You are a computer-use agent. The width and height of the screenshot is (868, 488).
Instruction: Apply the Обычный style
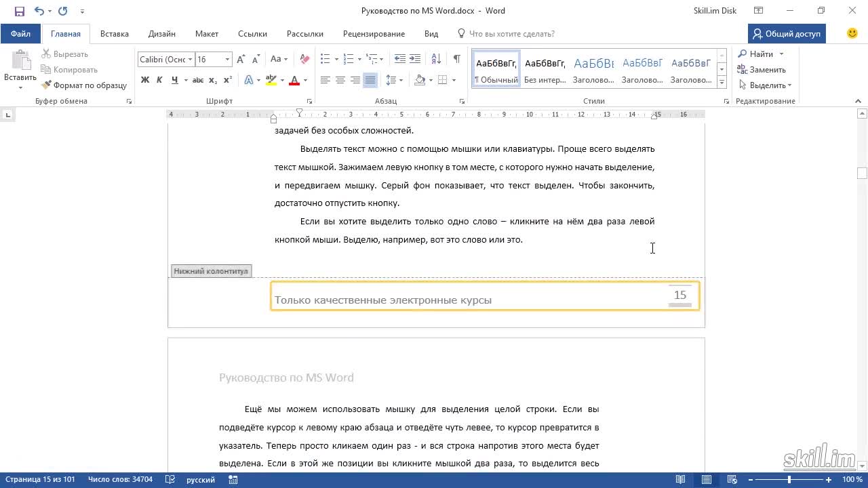point(496,69)
